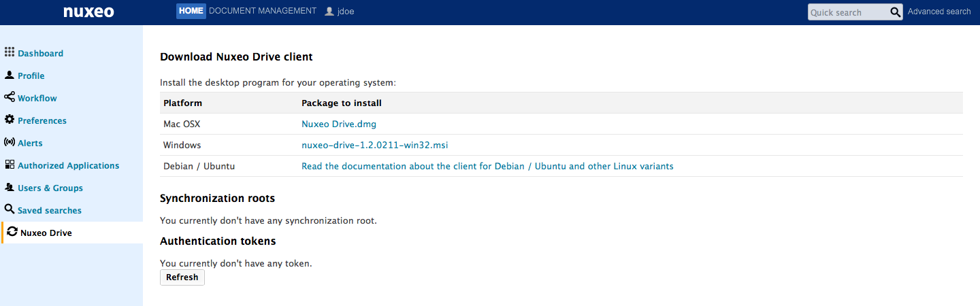Screen dimensions: 980x306
Task: Click the Saved searches magnifier icon
Action: (x=10, y=209)
